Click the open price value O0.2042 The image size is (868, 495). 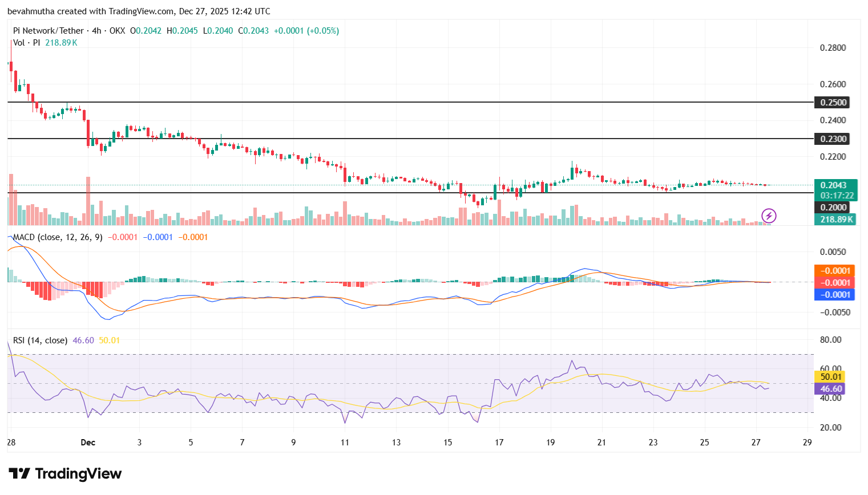pos(144,30)
